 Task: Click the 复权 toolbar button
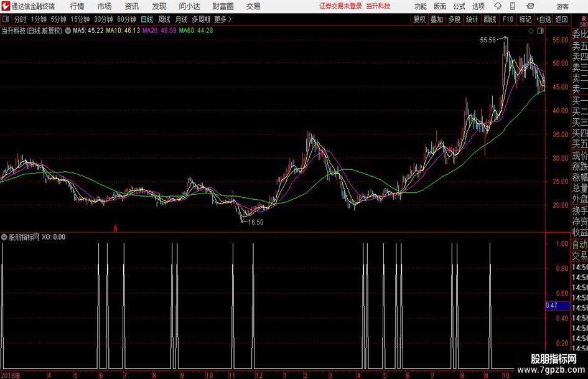[x=419, y=19]
